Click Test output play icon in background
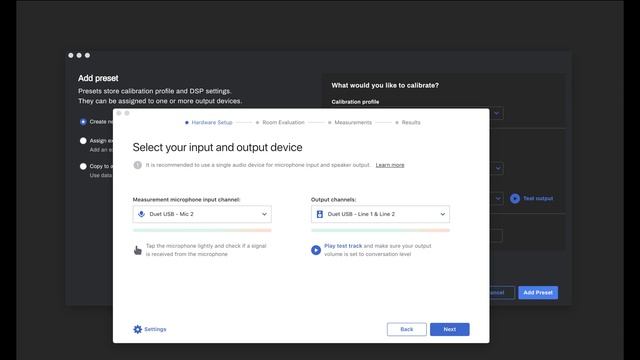This screenshot has width=640, height=360. click(515, 198)
